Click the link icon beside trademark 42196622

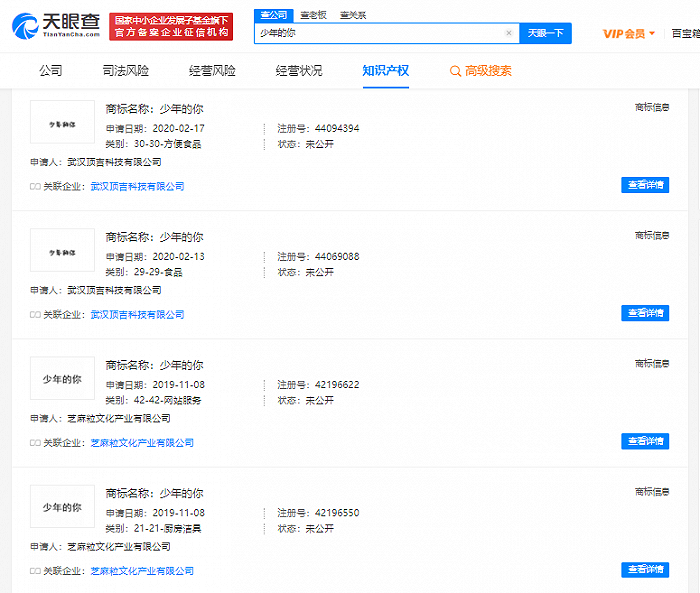click(x=35, y=443)
